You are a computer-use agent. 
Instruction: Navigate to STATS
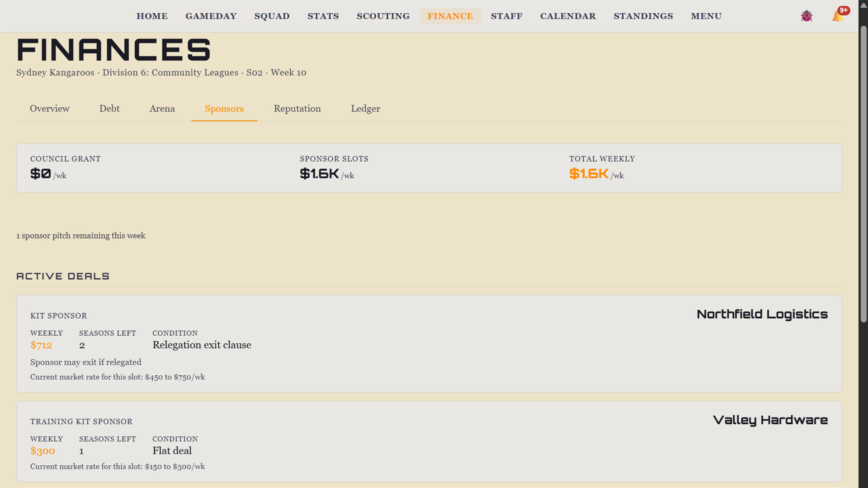[x=323, y=16]
